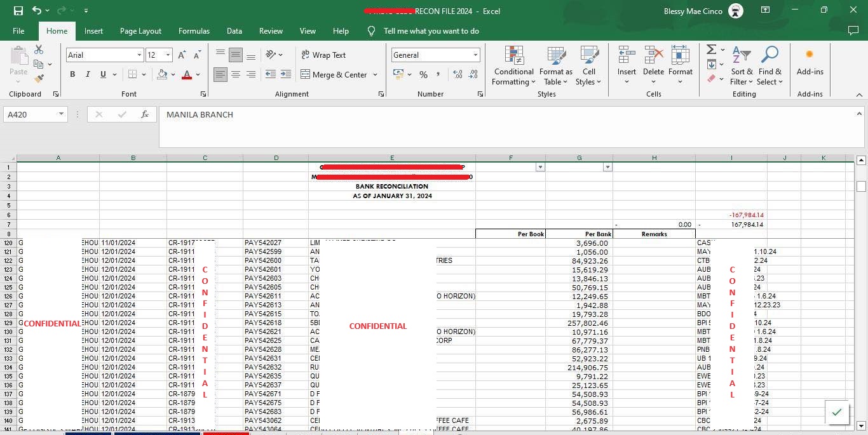Decrease the cell indent
868x435 pixels.
(x=270, y=74)
